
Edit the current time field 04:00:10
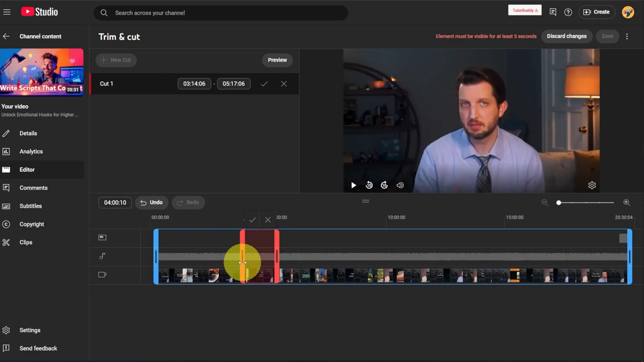click(x=115, y=202)
